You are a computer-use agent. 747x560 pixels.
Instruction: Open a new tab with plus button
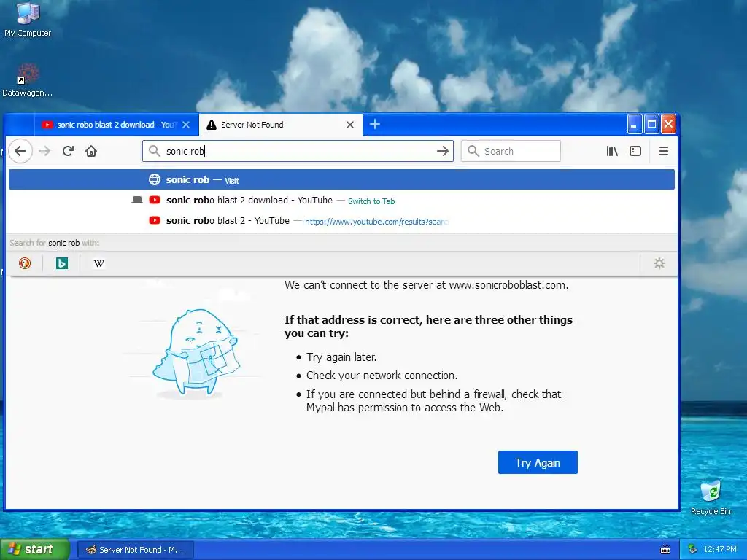coord(375,124)
